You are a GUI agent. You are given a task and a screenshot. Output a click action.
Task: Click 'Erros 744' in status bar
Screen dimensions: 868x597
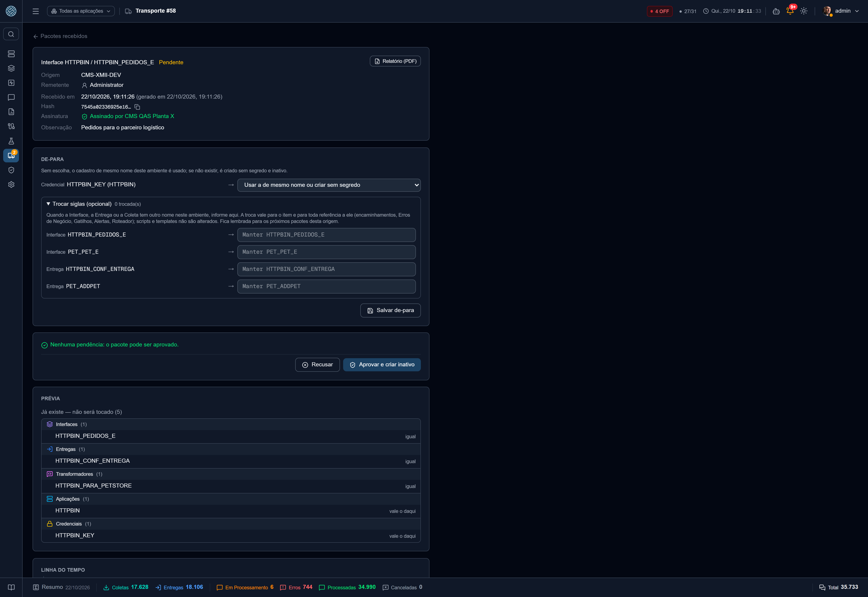296,587
